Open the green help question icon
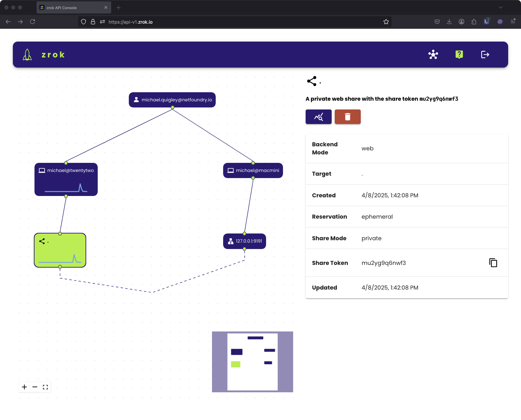 coord(459,54)
